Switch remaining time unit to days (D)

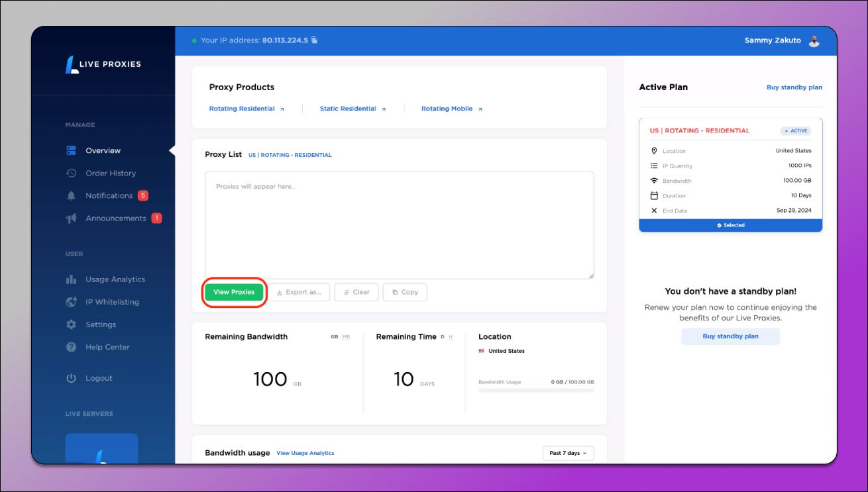click(443, 337)
